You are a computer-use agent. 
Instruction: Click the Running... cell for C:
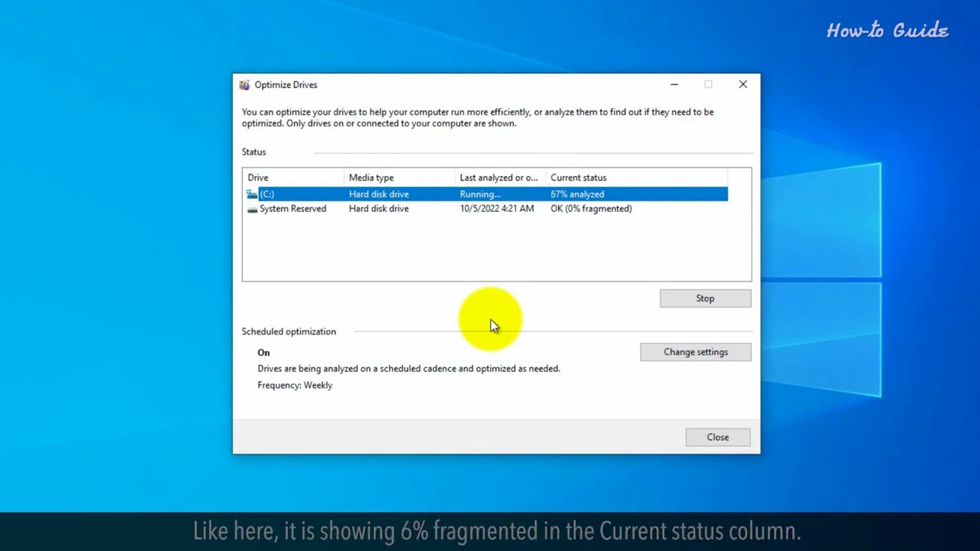(480, 194)
